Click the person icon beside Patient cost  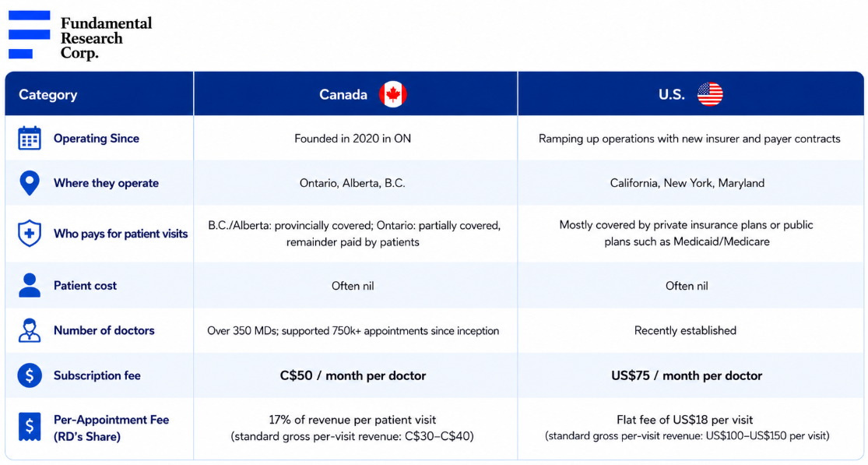(x=30, y=286)
